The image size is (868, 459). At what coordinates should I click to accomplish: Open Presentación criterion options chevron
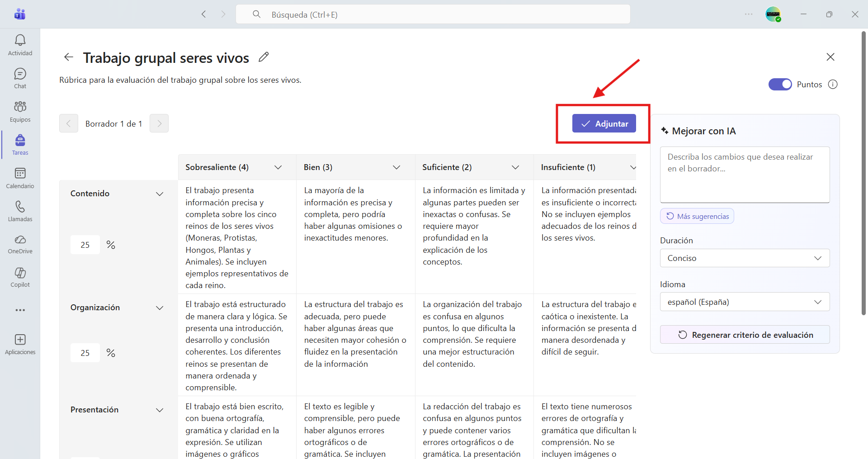click(x=160, y=410)
